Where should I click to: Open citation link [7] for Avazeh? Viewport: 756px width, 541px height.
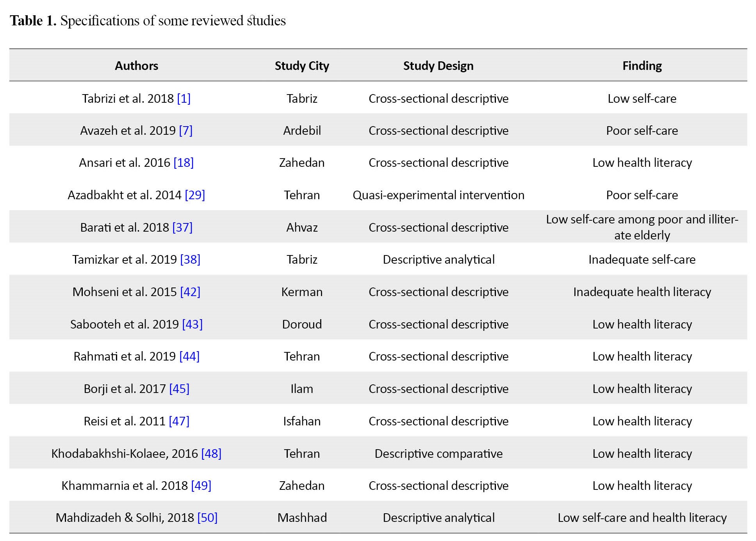(185, 130)
